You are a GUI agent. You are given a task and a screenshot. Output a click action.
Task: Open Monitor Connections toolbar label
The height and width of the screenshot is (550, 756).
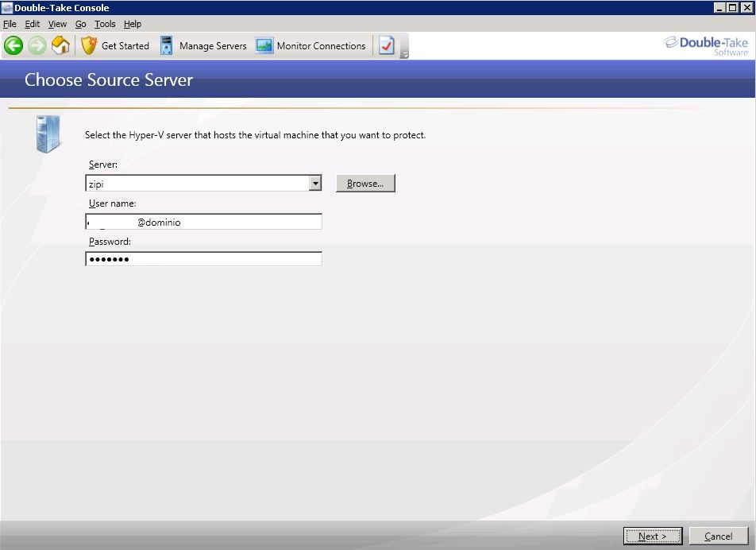click(321, 46)
